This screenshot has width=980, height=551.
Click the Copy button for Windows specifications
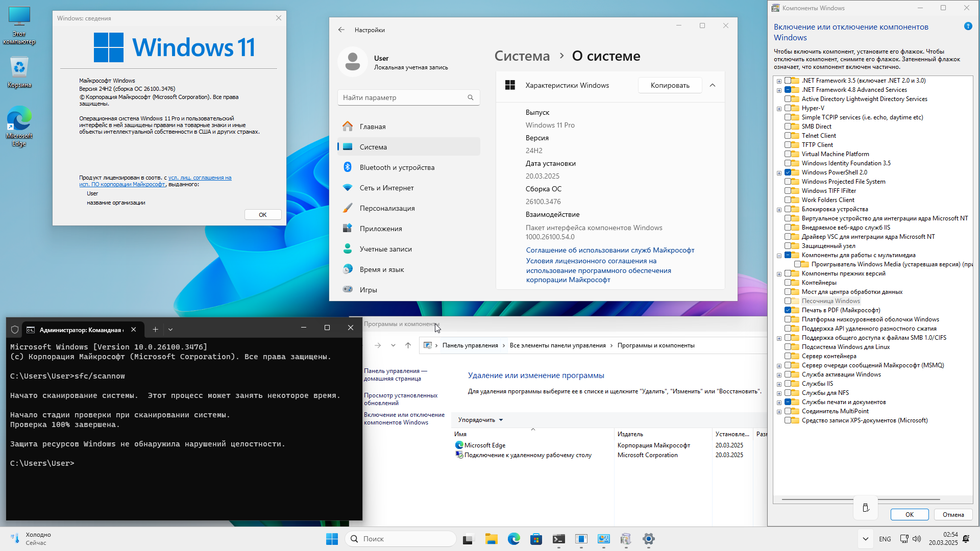coord(670,86)
